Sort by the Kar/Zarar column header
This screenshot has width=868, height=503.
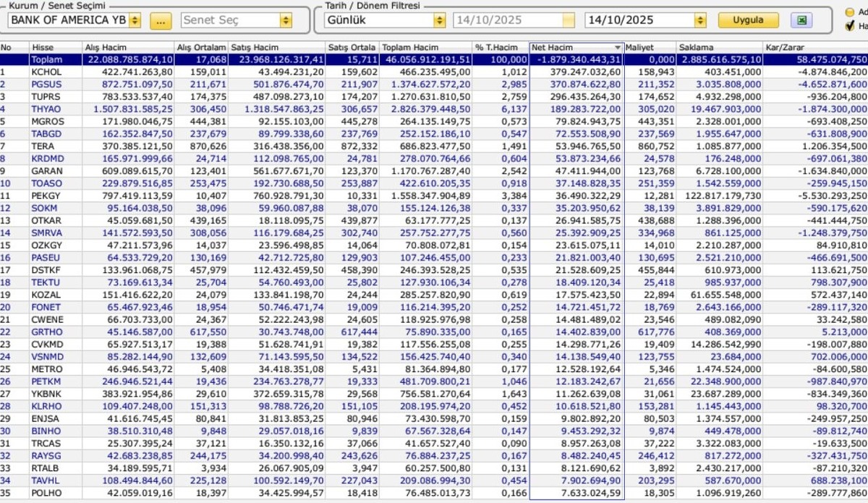tap(816, 48)
